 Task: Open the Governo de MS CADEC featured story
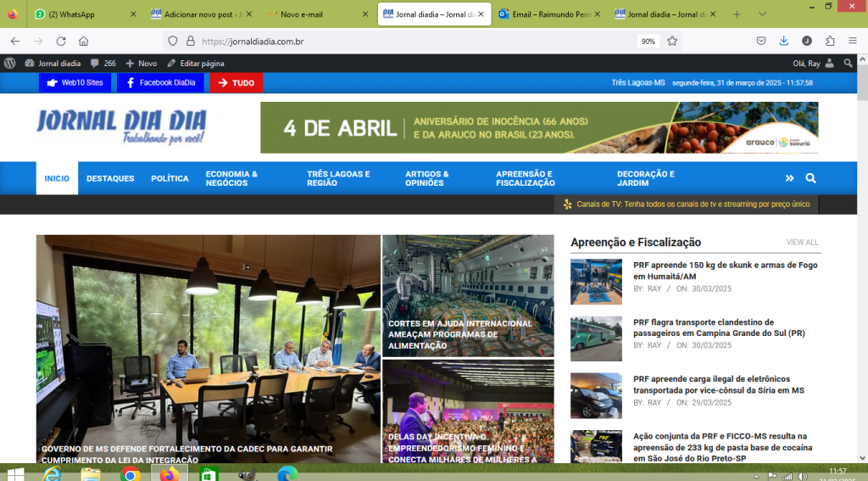click(209, 350)
